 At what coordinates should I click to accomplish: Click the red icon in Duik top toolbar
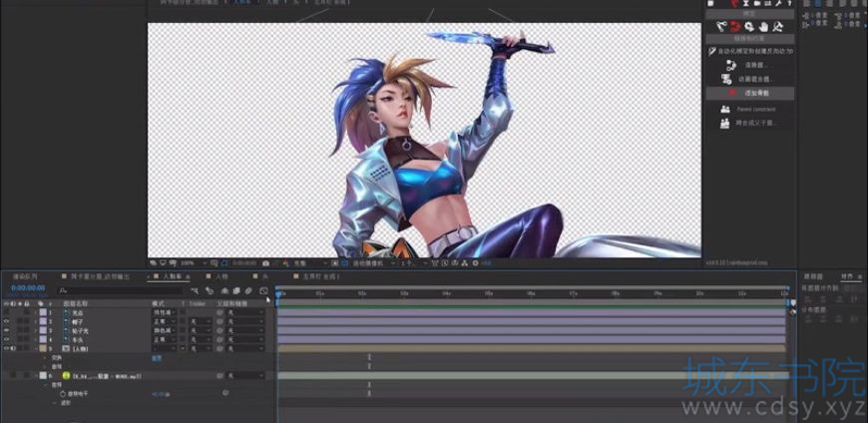pyautogui.click(x=734, y=3)
